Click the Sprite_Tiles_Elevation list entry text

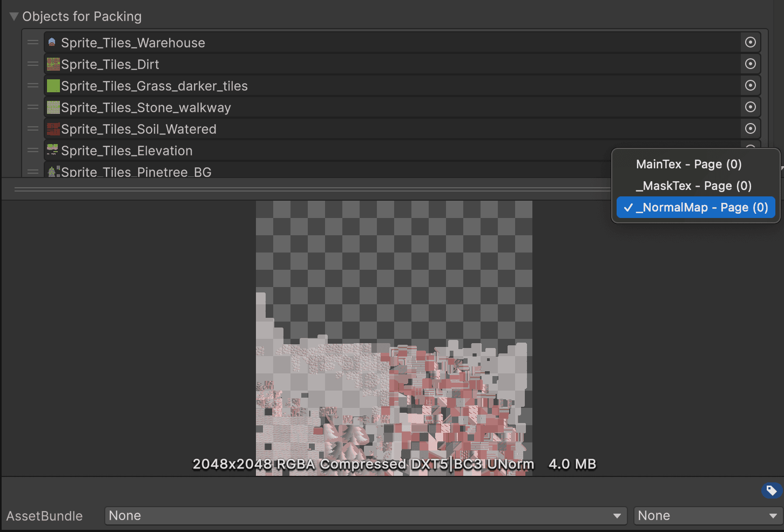point(127,151)
